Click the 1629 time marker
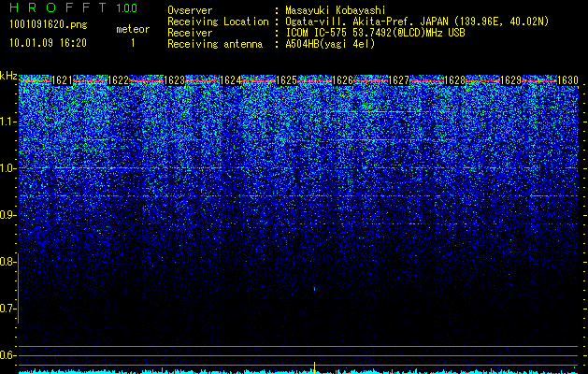 click(x=510, y=80)
